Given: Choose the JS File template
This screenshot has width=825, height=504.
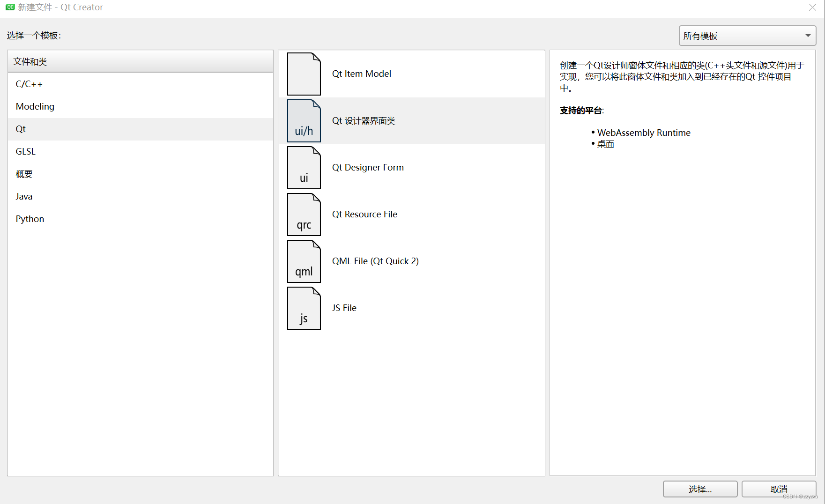Looking at the screenshot, I should tap(411, 308).
